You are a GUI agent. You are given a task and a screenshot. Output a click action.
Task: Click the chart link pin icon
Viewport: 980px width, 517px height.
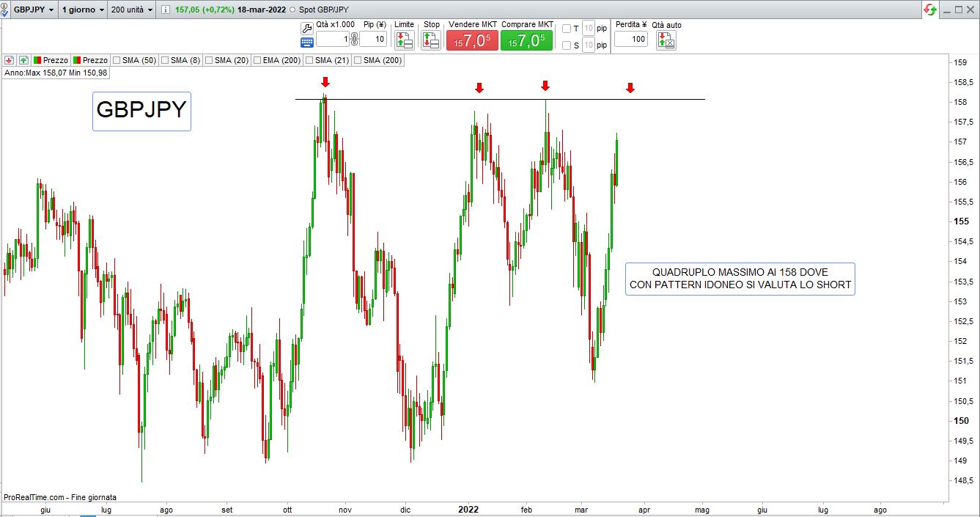point(4,10)
